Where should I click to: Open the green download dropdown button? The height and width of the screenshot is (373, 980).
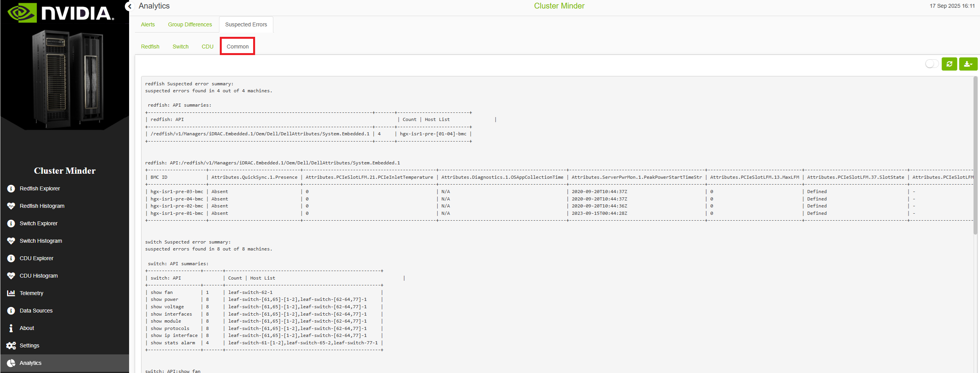click(x=968, y=64)
